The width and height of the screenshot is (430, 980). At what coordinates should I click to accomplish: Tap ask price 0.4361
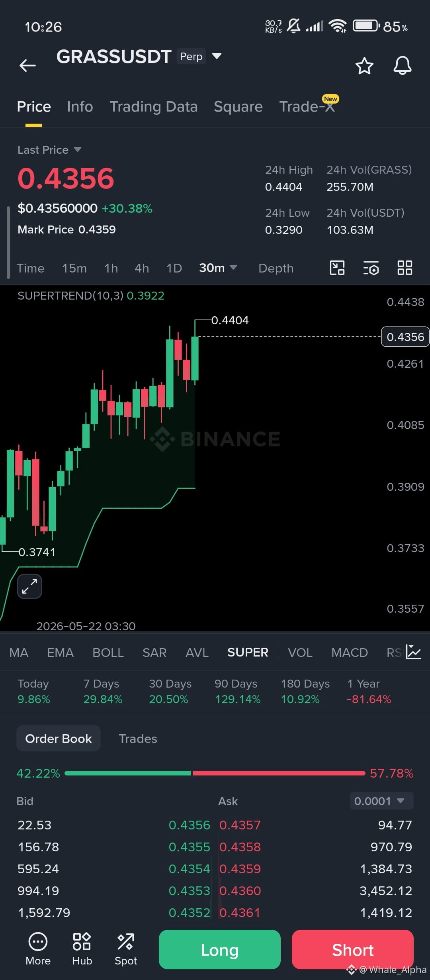pos(240,913)
